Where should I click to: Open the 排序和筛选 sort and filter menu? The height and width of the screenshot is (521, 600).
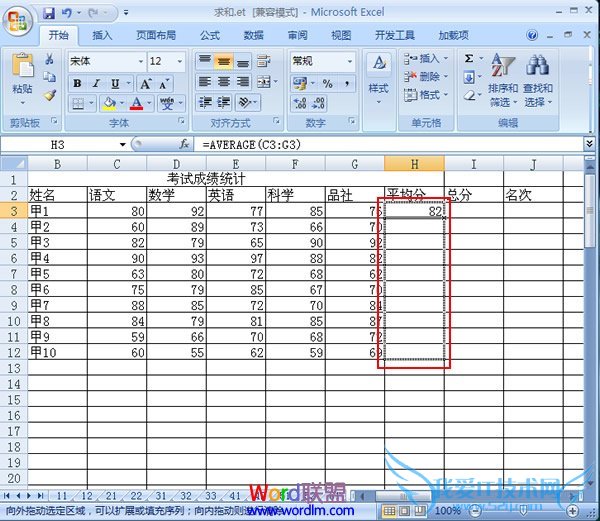tap(503, 80)
